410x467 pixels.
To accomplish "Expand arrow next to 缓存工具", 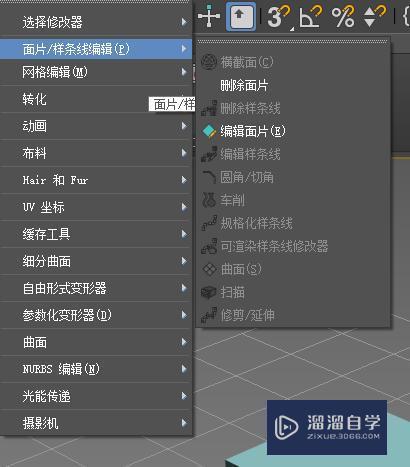I will pos(184,234).
